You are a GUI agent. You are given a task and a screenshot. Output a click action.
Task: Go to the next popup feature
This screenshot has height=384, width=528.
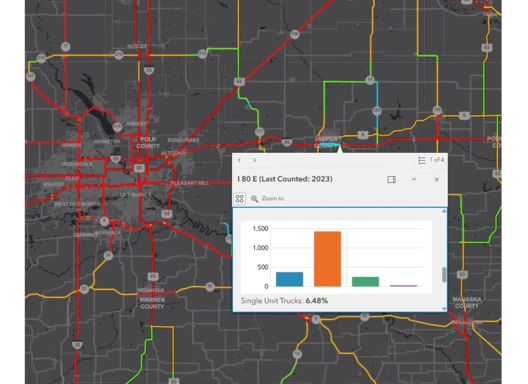tap(255, 160)
